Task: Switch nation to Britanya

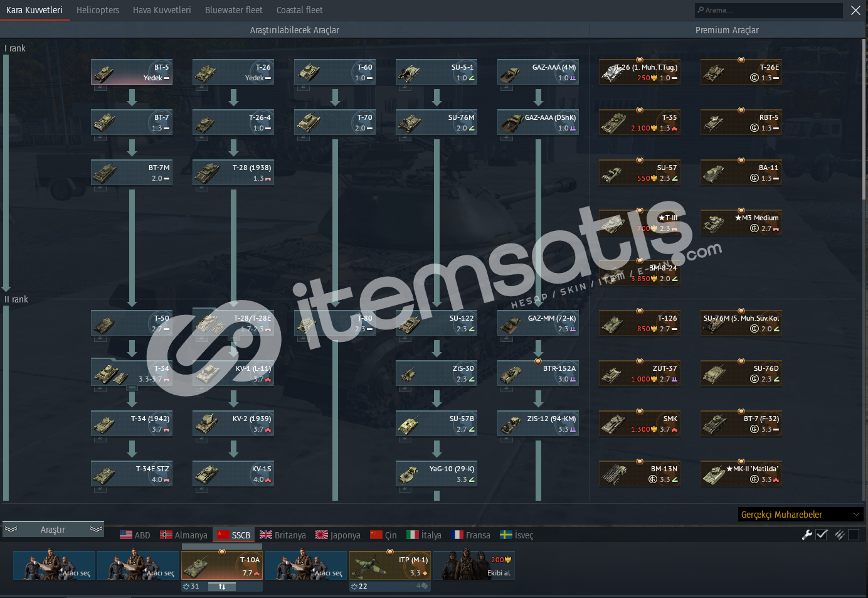Action: pyautogui.click(x=283, y=535)
